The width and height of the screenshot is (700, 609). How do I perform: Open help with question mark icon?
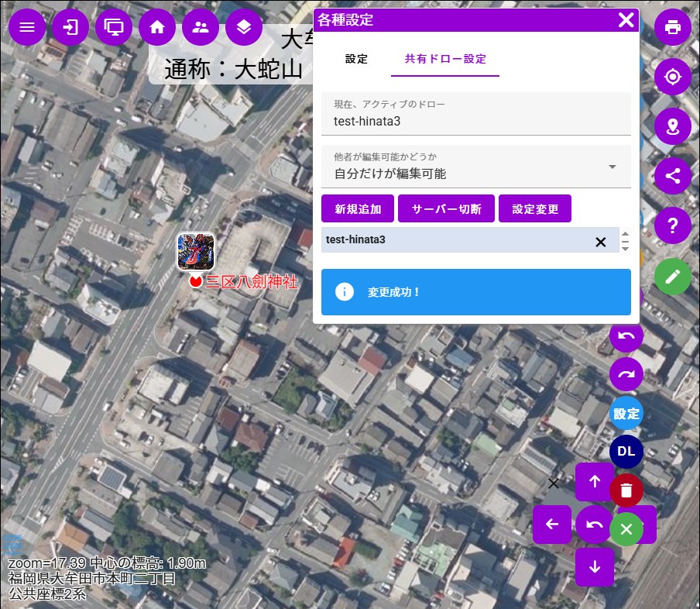click(672, 225)
